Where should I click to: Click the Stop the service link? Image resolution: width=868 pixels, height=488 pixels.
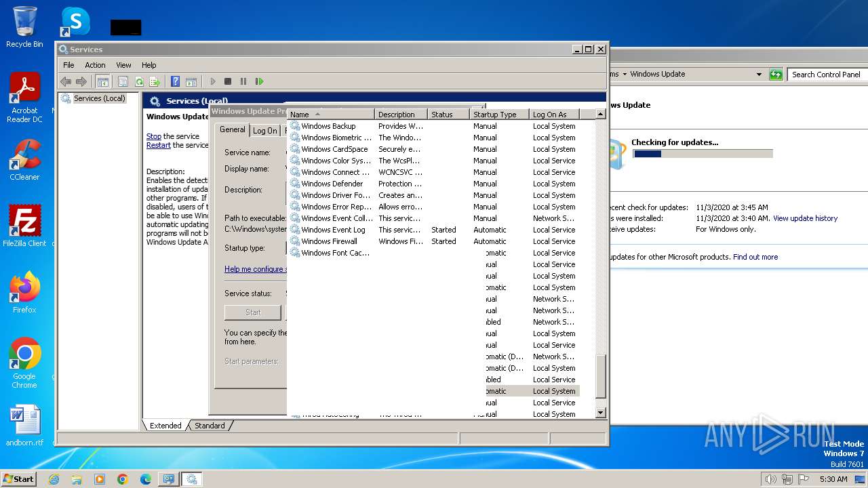[x=154, y=136]
